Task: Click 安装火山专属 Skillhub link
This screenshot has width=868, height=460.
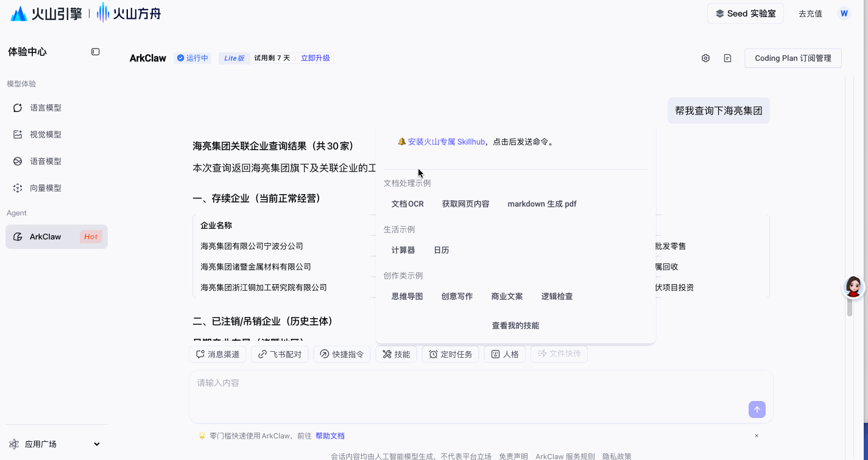Action: coord(446,142)
